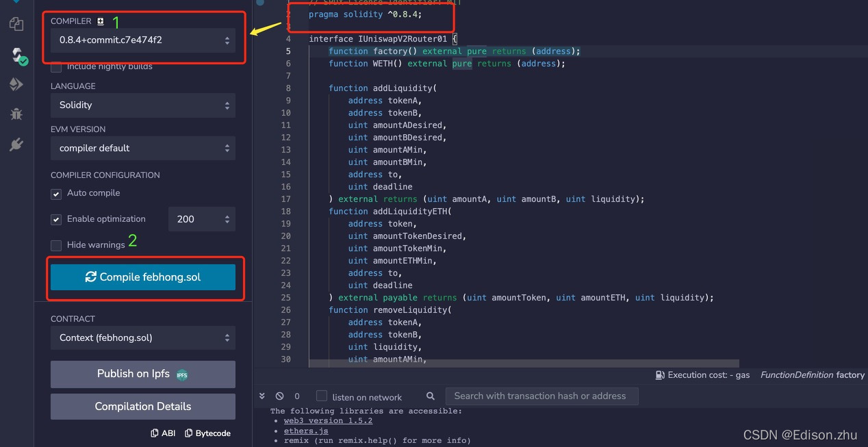Click the uint amountBMin code line

[x=387, y=162]
